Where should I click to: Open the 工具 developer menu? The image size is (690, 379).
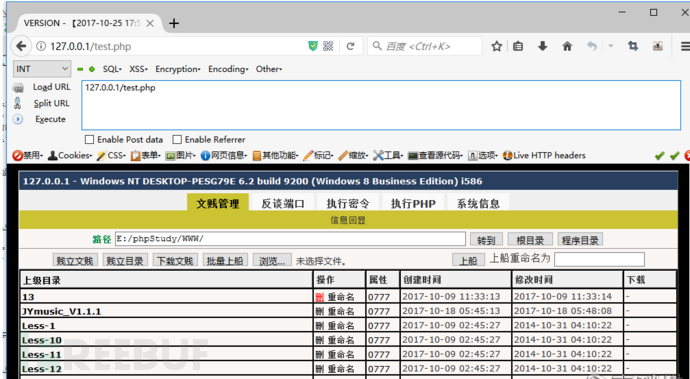coord(388,155)
